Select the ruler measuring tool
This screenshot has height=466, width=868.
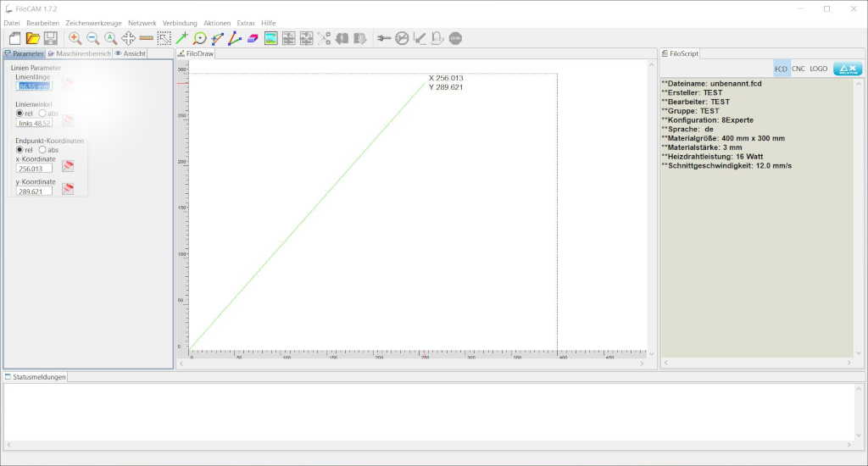pos(146,38)
